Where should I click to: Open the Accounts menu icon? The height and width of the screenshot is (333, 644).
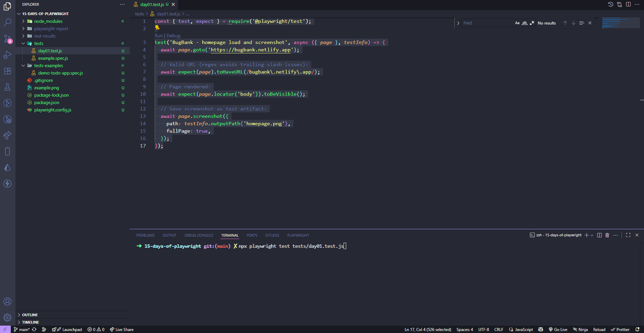7,301
